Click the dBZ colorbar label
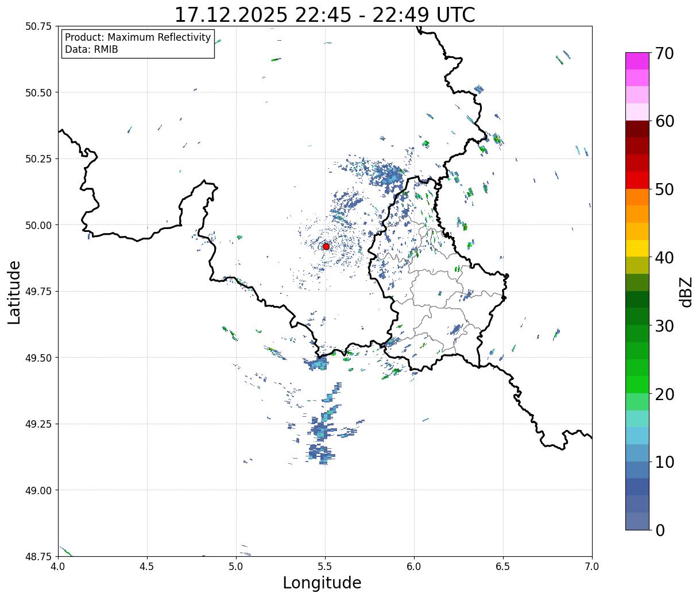The width and height of the screenshot is (700, 597). (x=686, y=292)
